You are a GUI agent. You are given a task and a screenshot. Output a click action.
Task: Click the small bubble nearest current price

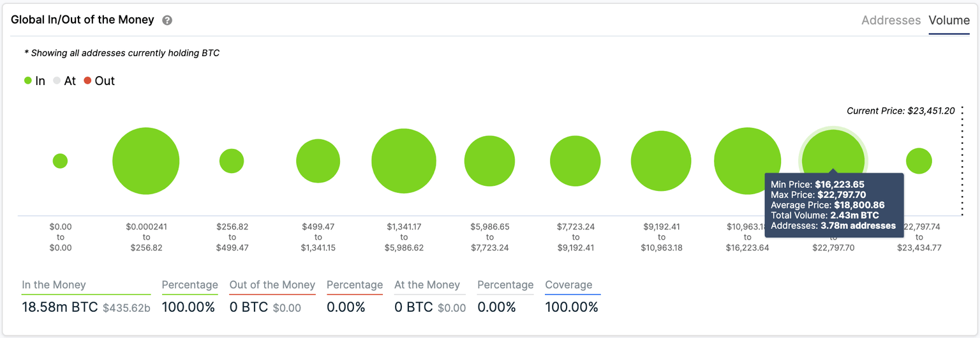click(x=919, y=161)
